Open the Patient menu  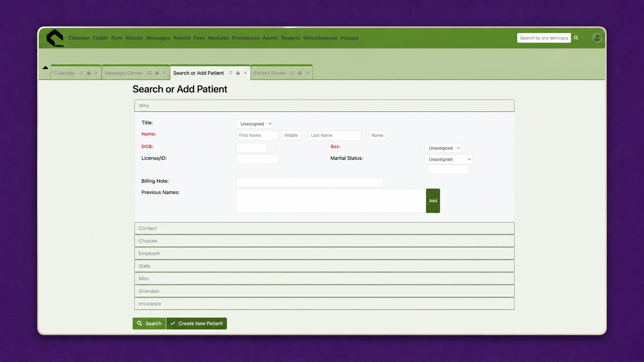pos(182,38)
